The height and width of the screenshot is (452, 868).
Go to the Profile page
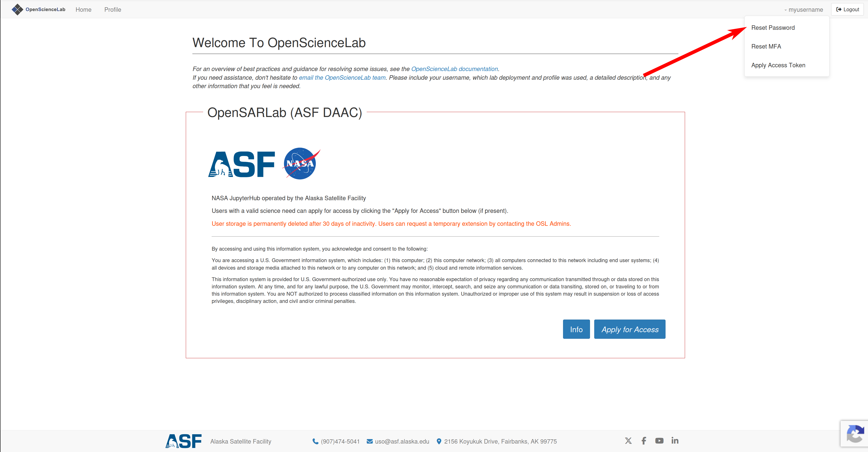(113, 9)
